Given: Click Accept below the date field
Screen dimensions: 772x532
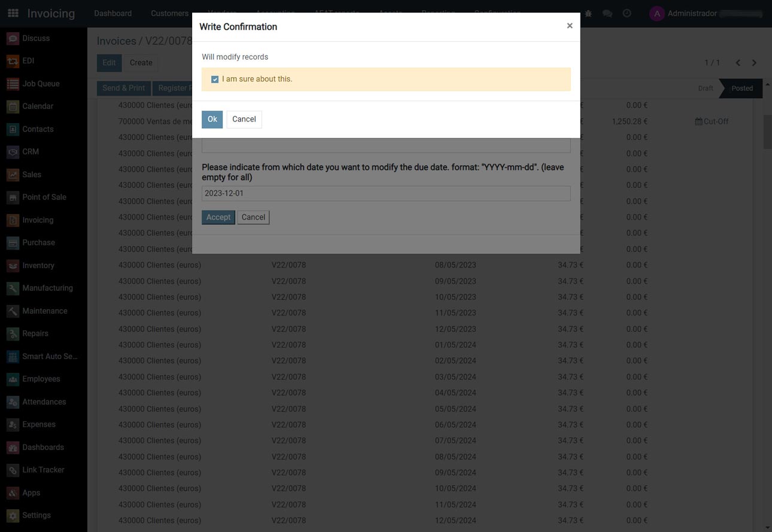Looking at the screenshot, I should (x=218, y=217).
